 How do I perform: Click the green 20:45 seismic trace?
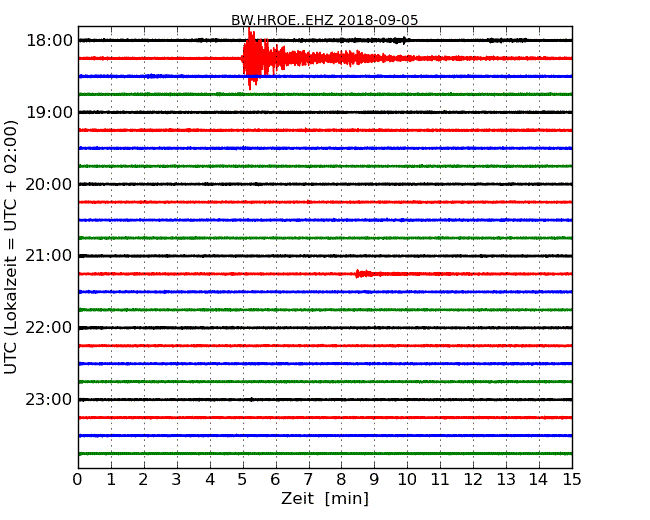(x=325, y=238)
